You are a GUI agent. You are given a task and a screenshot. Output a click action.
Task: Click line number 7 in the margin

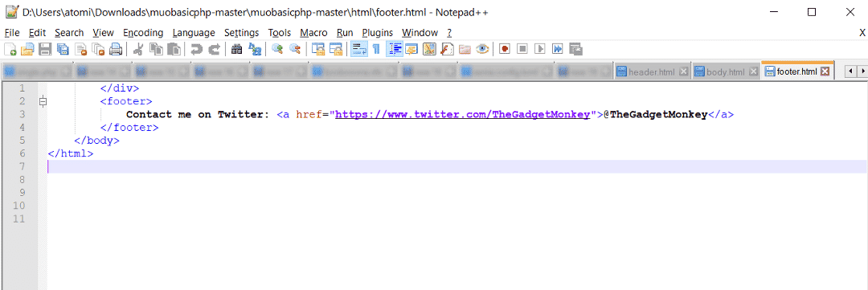pyautogui.click(x=23, y=166)
